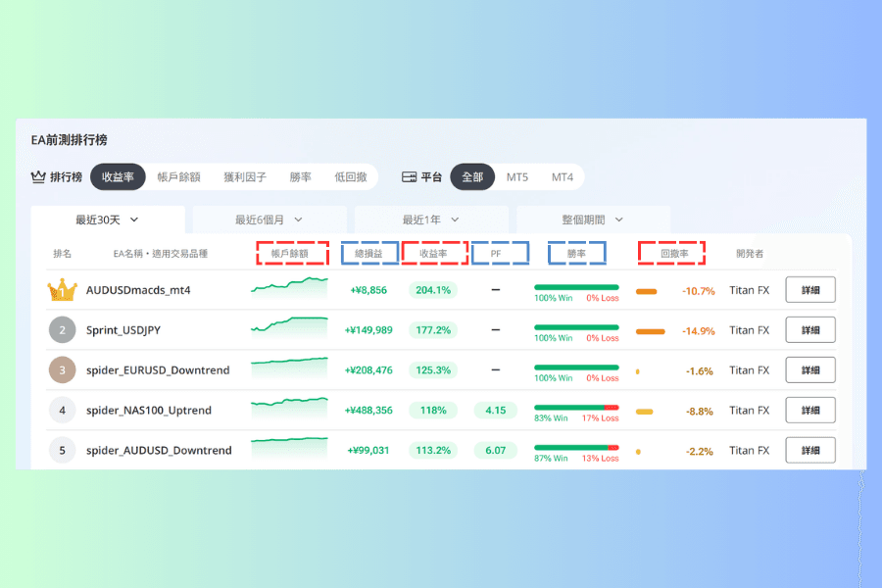Click the gold crown rank 1 badge

(62, 290)
